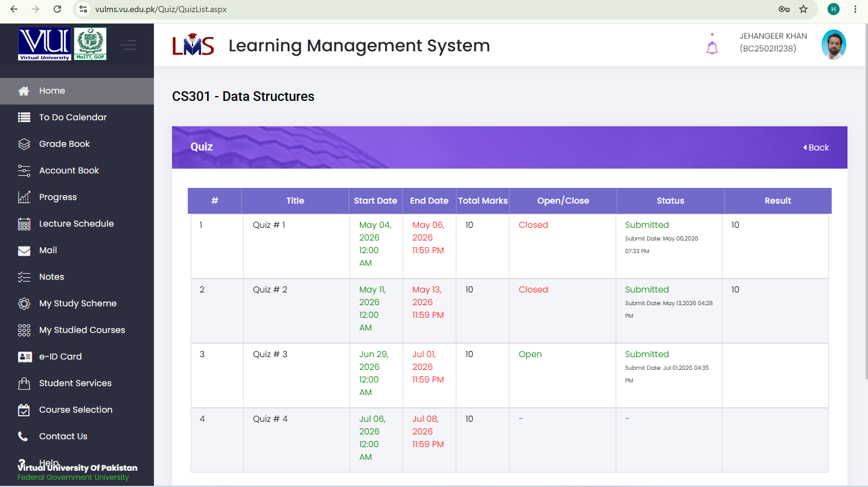868x487 pixels.
Task: Open the user profile photo
Action: pos(834,45)
